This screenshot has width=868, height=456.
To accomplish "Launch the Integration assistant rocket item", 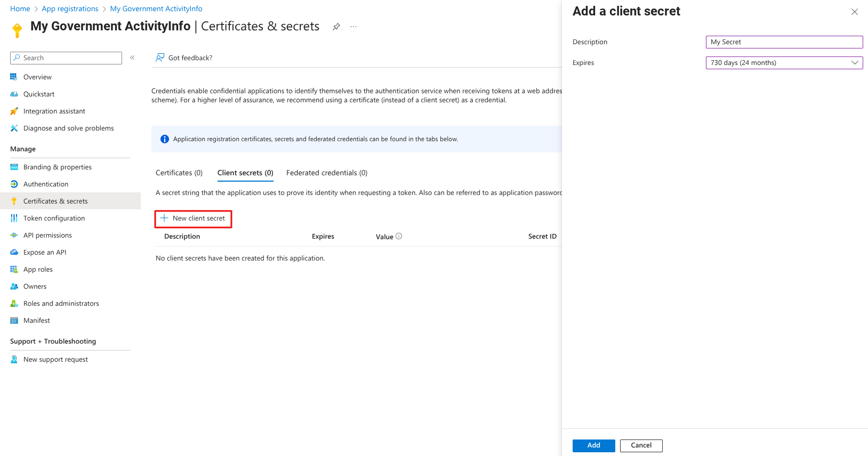I will click(x=54, y=111).
